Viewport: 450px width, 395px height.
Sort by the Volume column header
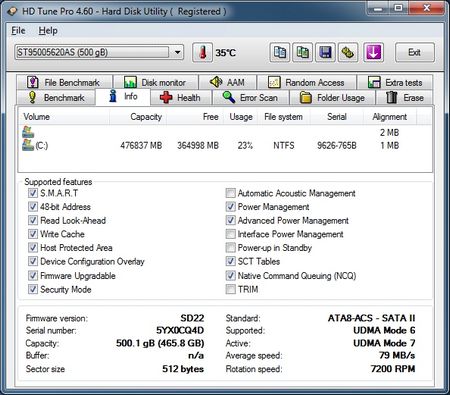tap(63, 117)
